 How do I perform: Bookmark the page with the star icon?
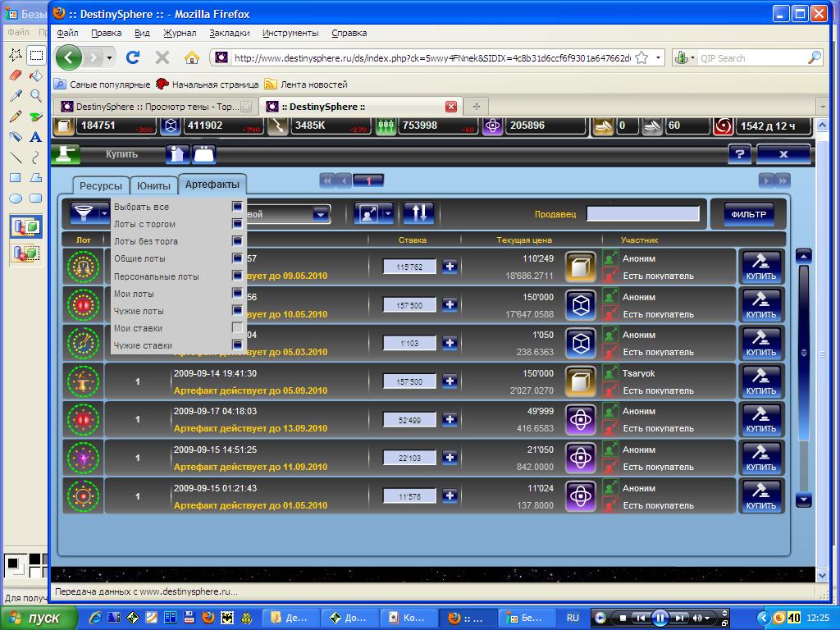point(641,58)
